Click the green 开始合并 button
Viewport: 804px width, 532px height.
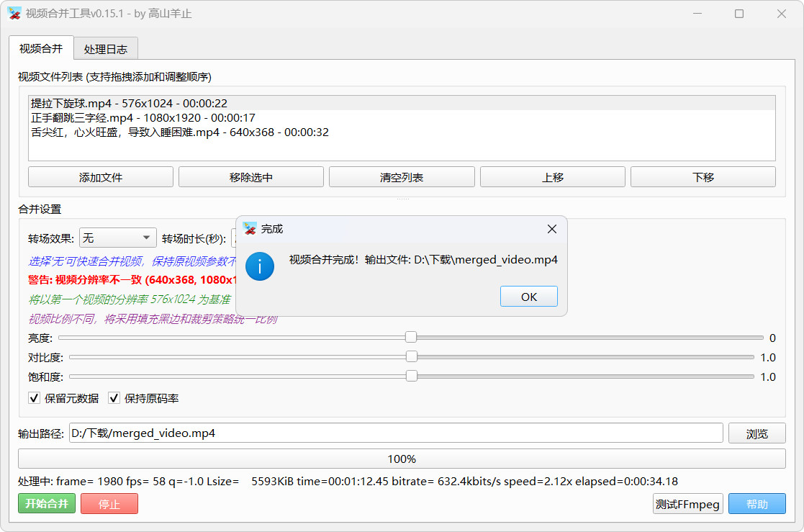coord(47,503)
